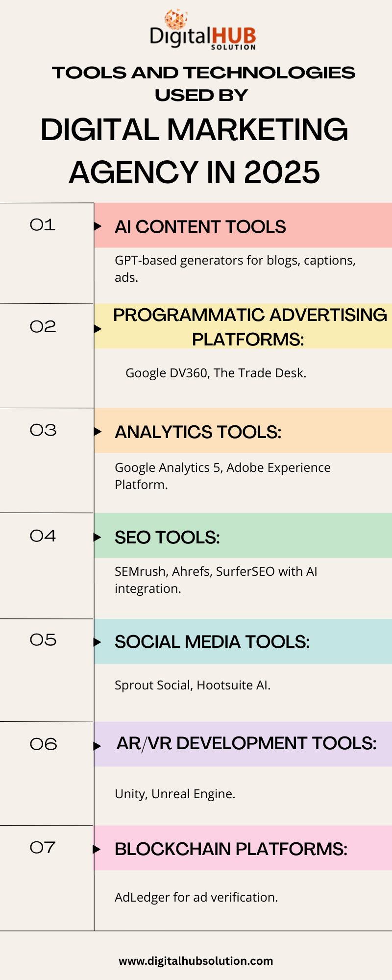Click the Digital Marketing Agency in 2025 title
Screen dimensions: 392x980
coord(195,151)
